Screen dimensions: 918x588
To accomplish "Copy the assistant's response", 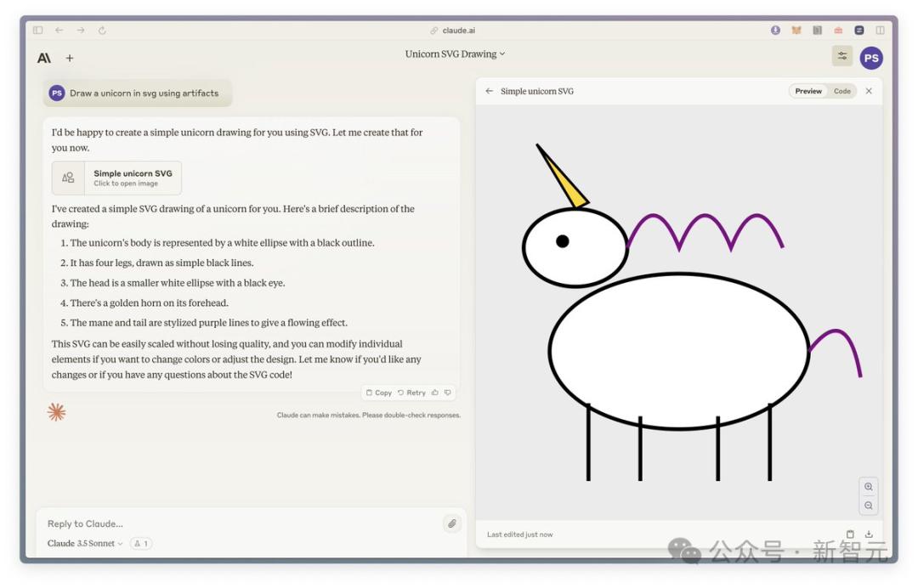I will [x=379, y=393].
